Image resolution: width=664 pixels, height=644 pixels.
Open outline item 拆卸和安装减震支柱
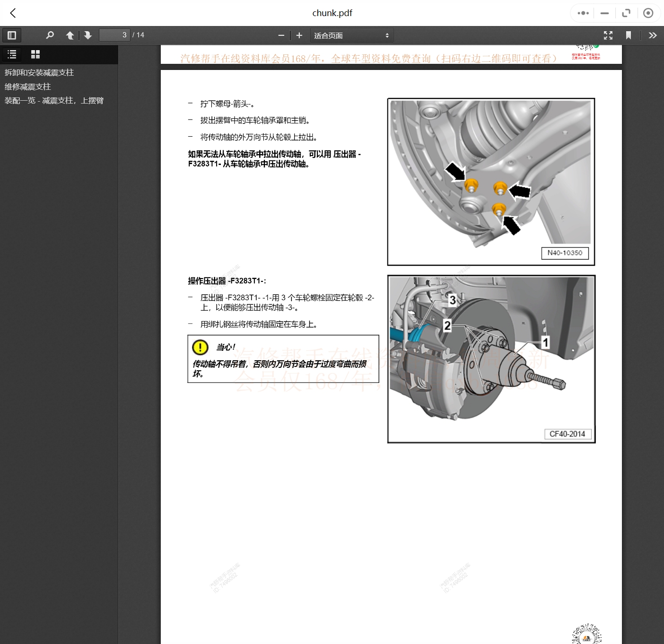coord(39,72)
